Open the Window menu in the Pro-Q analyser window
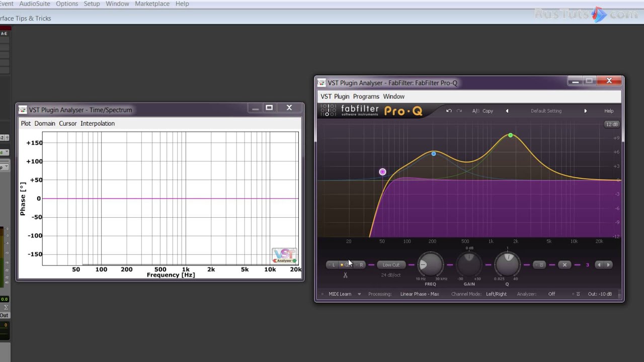644x362 pixels. click(x=393, y=97)
